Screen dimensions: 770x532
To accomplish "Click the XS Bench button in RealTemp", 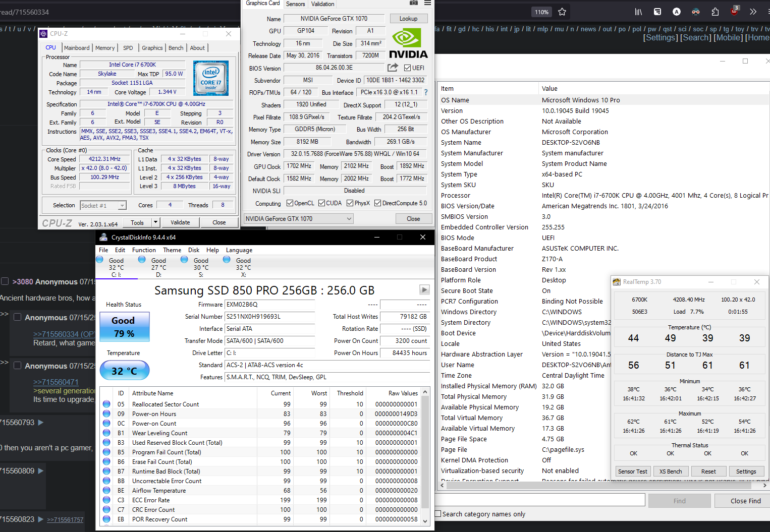I will pyautogui.click(x=671, y=471).
